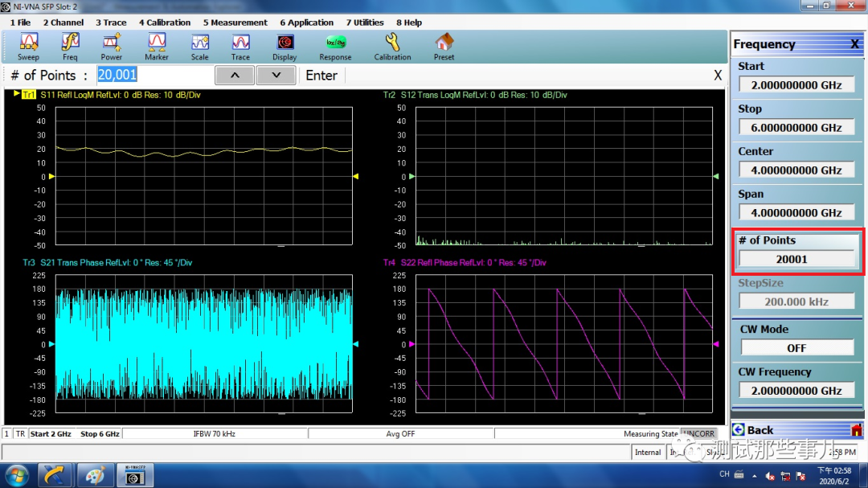Close the # of Points entry bar
This screenshot has height=488, width=868.
[x=718, y=76]
